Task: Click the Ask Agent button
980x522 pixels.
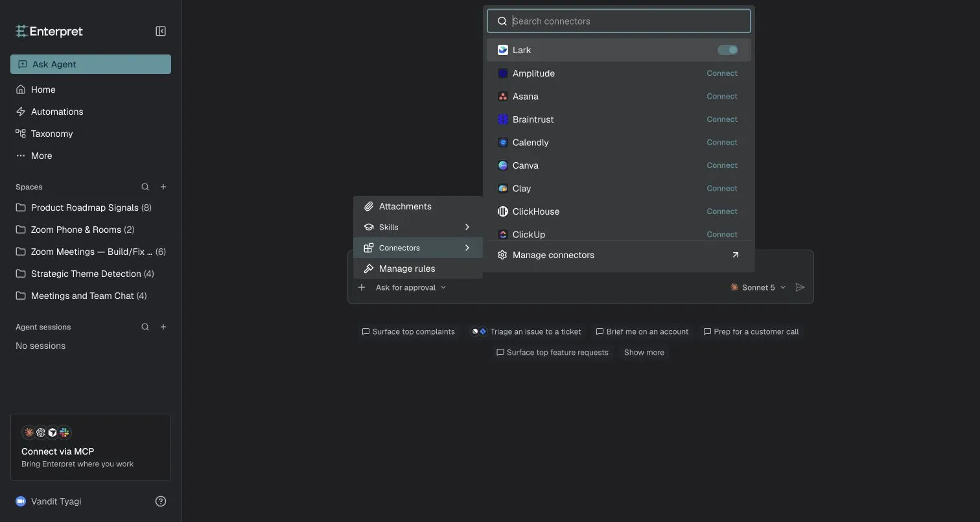Action: click(x=91, y=64)
